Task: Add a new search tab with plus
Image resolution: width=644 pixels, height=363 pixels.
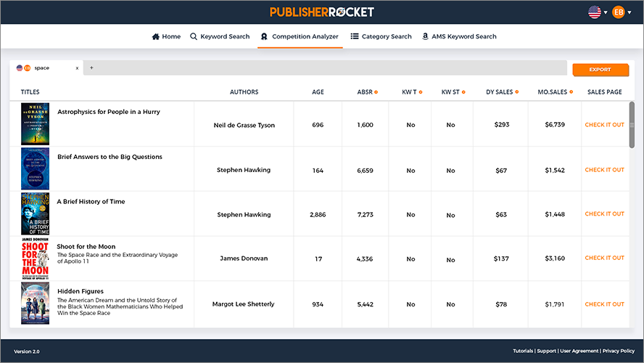Action: [91, 68]
